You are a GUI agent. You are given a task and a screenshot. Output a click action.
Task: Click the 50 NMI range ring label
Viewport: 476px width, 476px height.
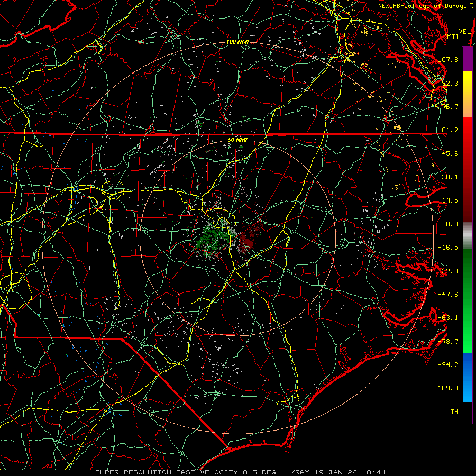pos(237,140)
